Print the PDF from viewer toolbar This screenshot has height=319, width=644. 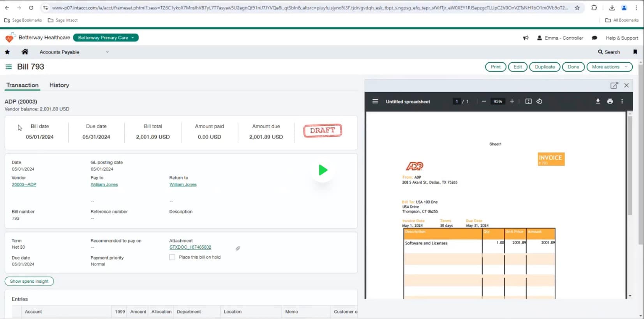coord(610,101)
